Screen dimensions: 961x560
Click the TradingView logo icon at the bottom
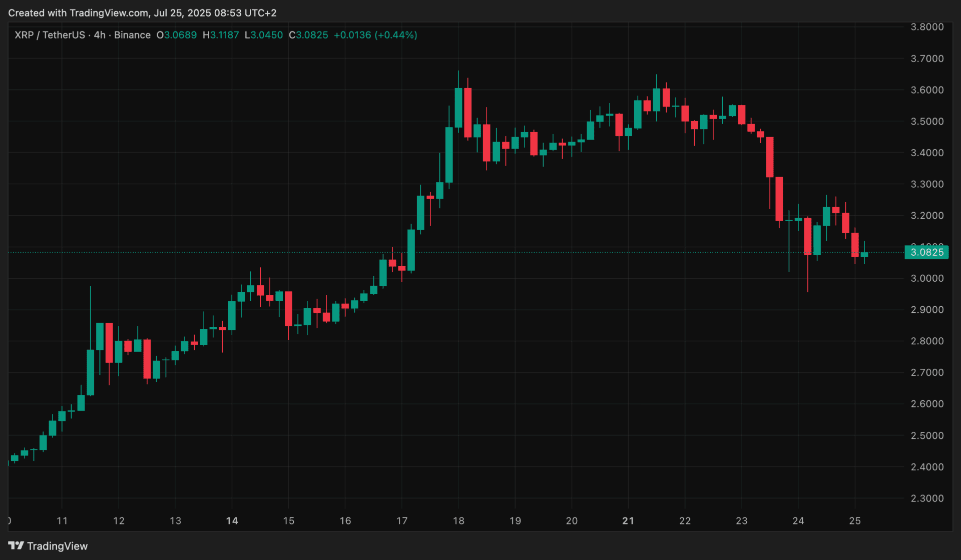pyautogui.click(x=16, y=545)
